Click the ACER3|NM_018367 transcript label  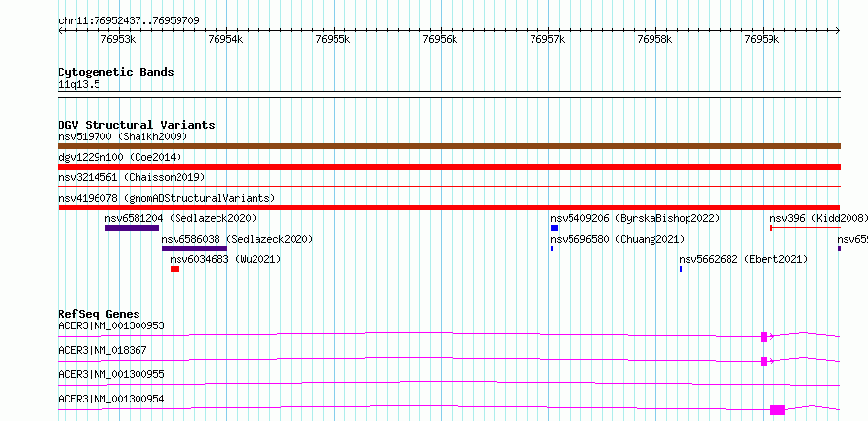[103, 350]
